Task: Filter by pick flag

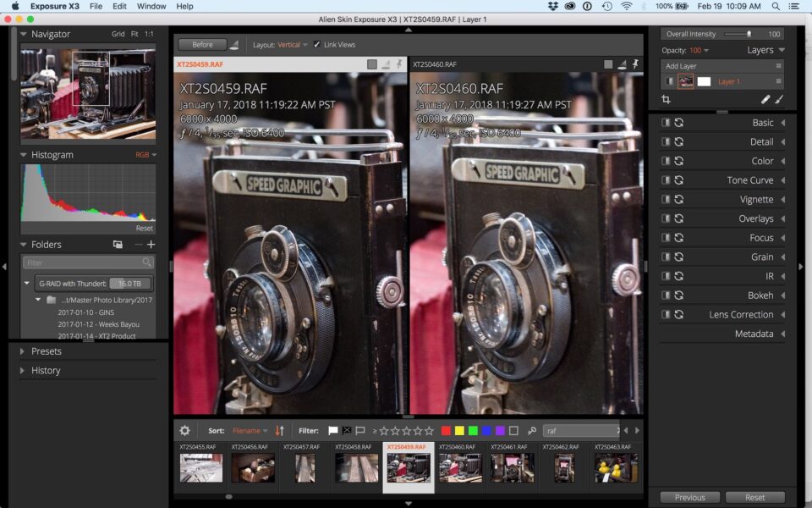Action: (333, 430)
